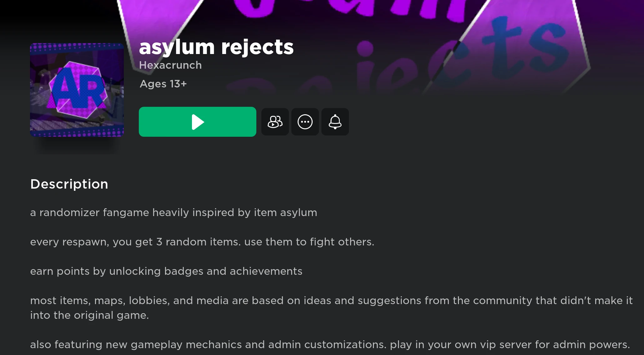Click the 'every respawn' description sentence
The image size is (644, 355).
point(202,242)
